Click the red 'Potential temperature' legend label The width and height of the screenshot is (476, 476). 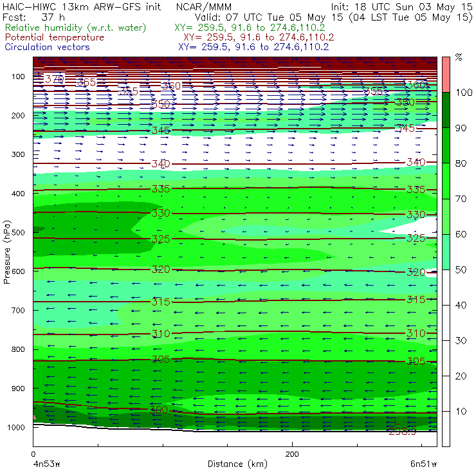click(55, 37)
